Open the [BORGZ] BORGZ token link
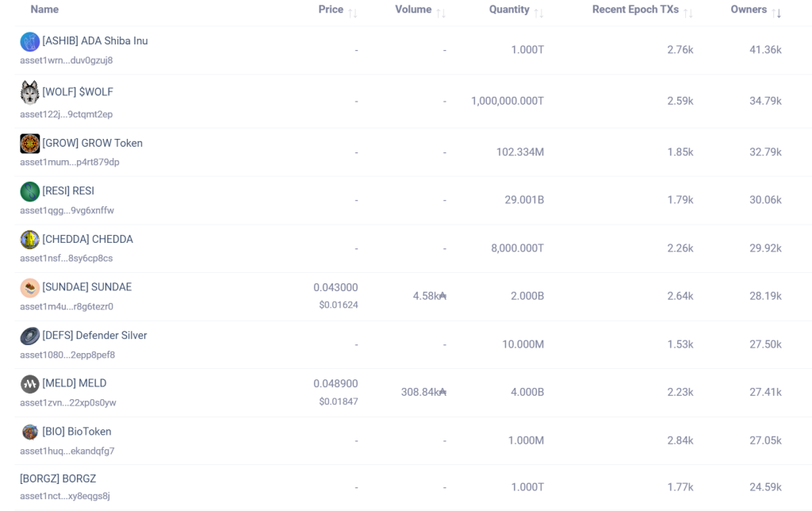The image size is (812, 511). pyautogui.click(x=58, y=478)
